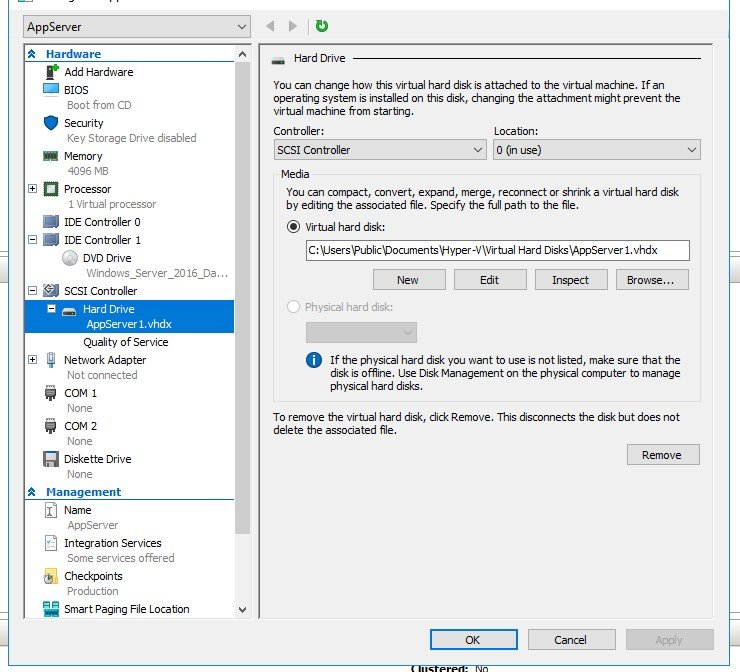This screenshot has width=740, height=672.
Task: Select the Diskette Drive icon
Action: tap(51, 459)
